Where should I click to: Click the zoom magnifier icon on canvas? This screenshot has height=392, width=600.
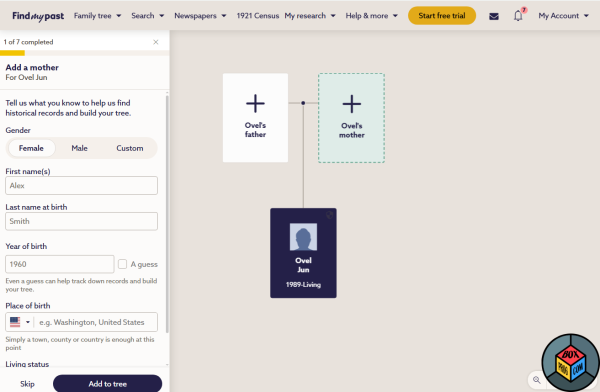point(537,380)
